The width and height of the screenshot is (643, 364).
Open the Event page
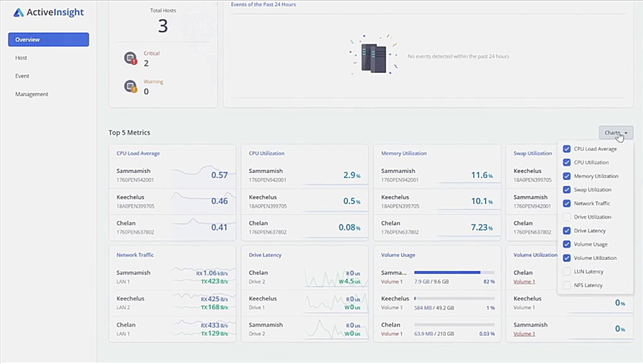click(22, 76)
